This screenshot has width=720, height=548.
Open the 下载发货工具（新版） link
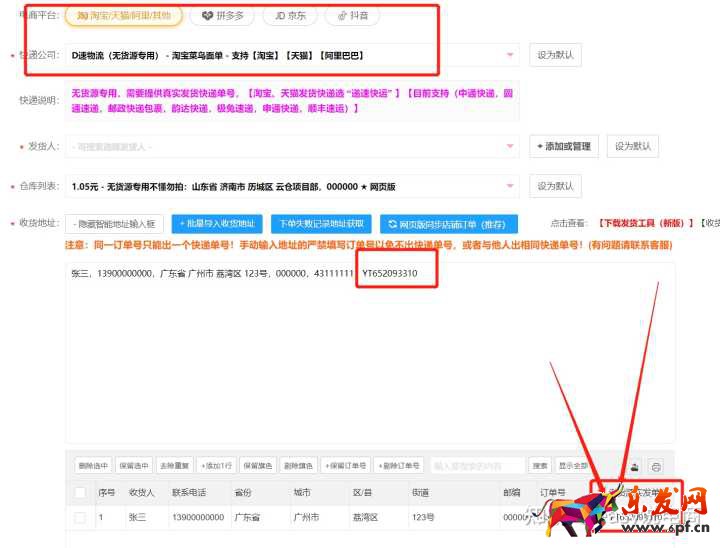click(x=645, y=224)
